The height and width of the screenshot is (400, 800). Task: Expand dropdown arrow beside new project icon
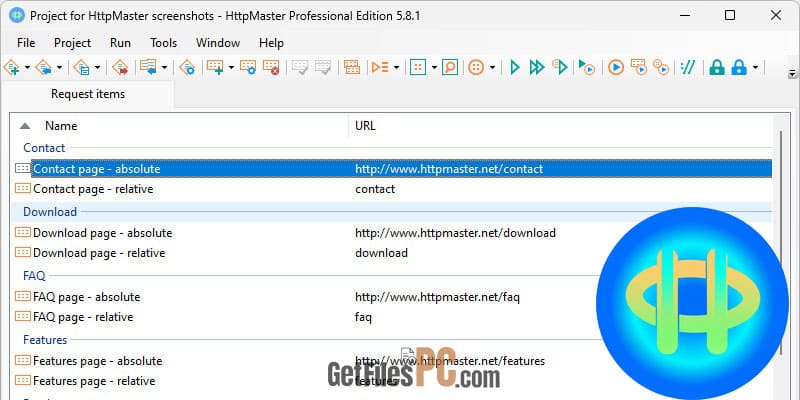coord(27,67)
